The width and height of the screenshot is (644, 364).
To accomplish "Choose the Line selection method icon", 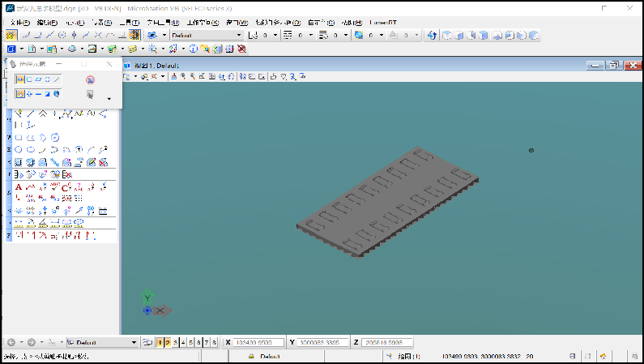I will pyautogui.click(x=57, y=79).
